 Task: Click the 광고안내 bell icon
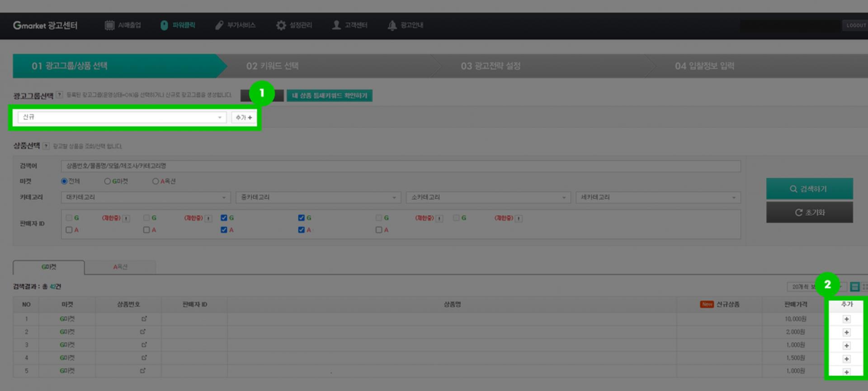point(392,25)
